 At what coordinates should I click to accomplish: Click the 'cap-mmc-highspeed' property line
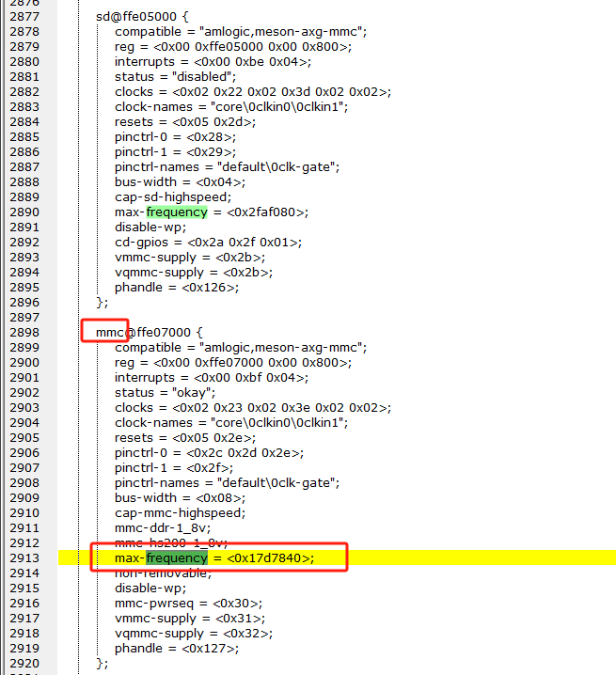pos(180,512)
